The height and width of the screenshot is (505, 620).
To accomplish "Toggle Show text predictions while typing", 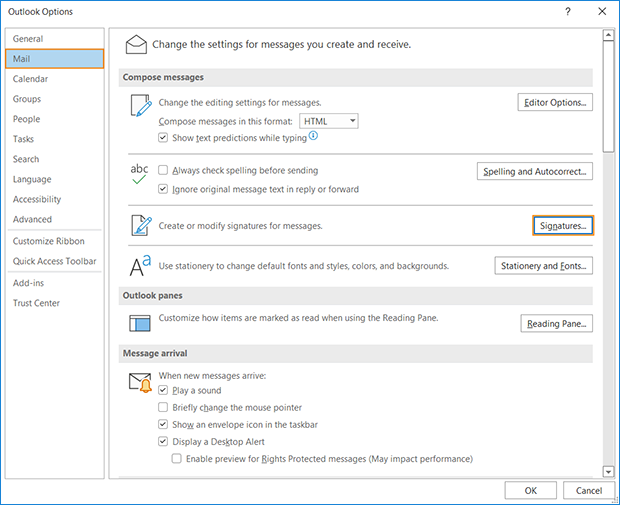I will click(x=163, y=138).
